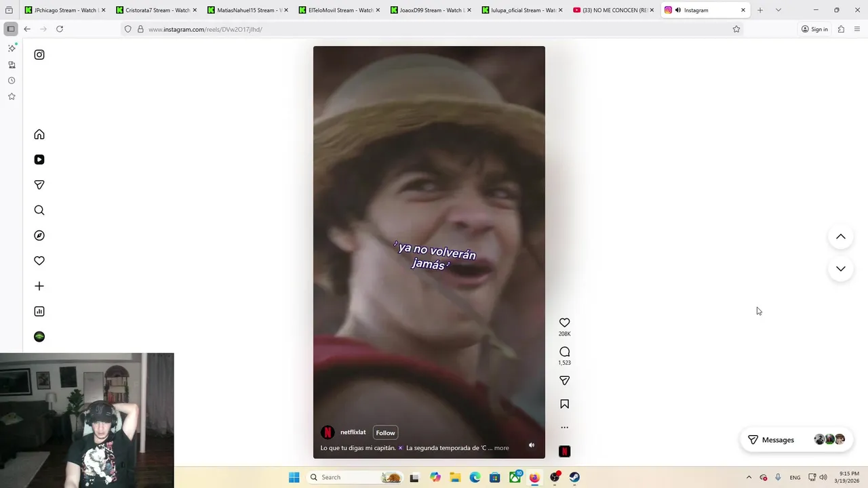
Task: Like the reel with heart icon
Action: (x=564, y=323)
